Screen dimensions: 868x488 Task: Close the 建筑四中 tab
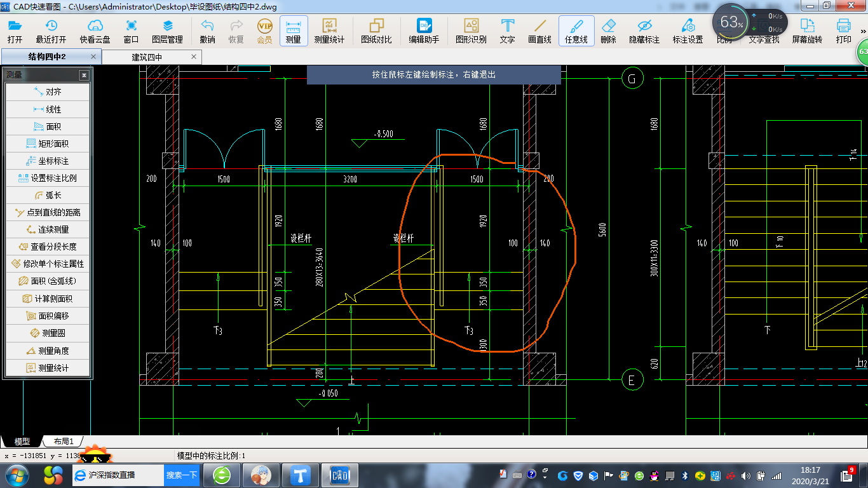coord(195,57)
